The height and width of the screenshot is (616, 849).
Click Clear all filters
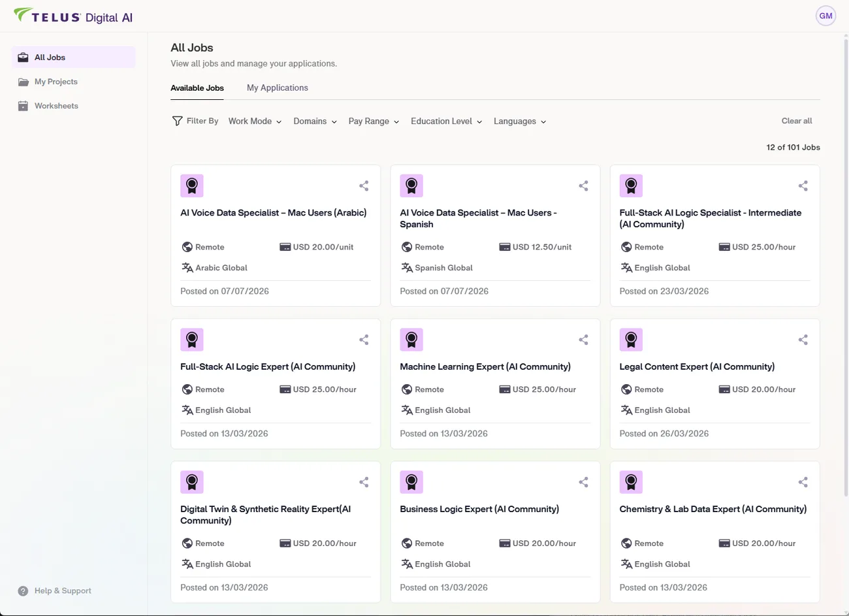pyautogui.click(x=797, y=121)
